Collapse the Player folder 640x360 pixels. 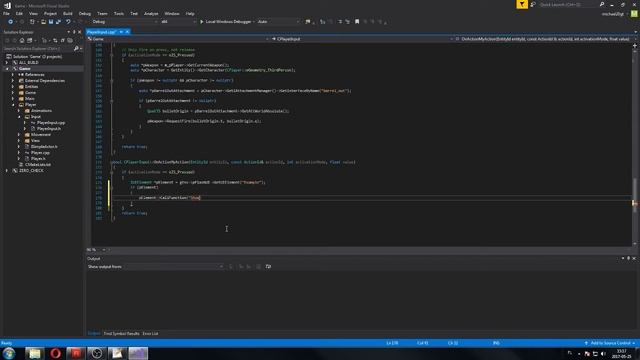tap(13, 104)
